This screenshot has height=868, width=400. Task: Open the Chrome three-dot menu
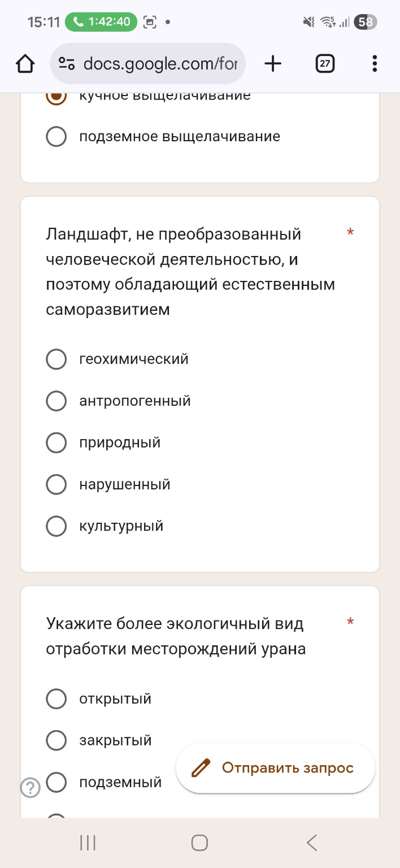(x=374, y=63)
